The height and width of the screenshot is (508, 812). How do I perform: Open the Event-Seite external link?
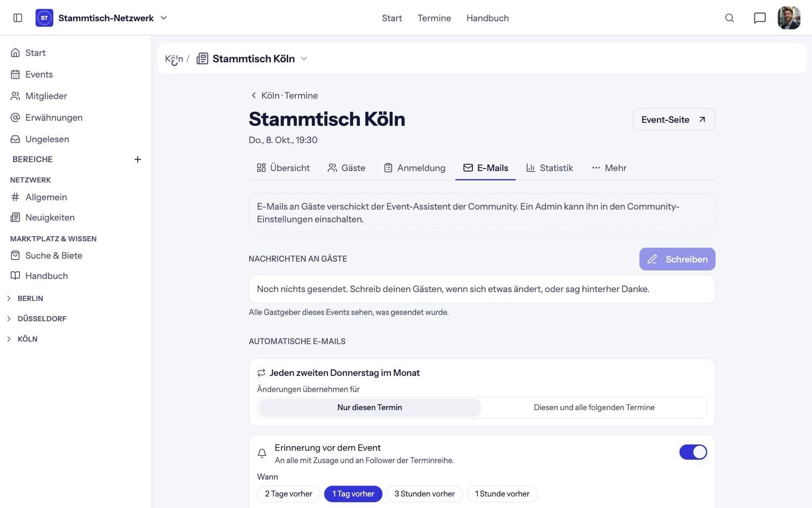674,119
